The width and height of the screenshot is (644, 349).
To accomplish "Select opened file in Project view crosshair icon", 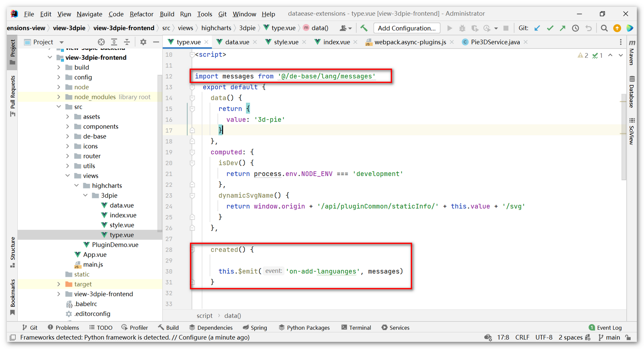I will coord(101,42).
